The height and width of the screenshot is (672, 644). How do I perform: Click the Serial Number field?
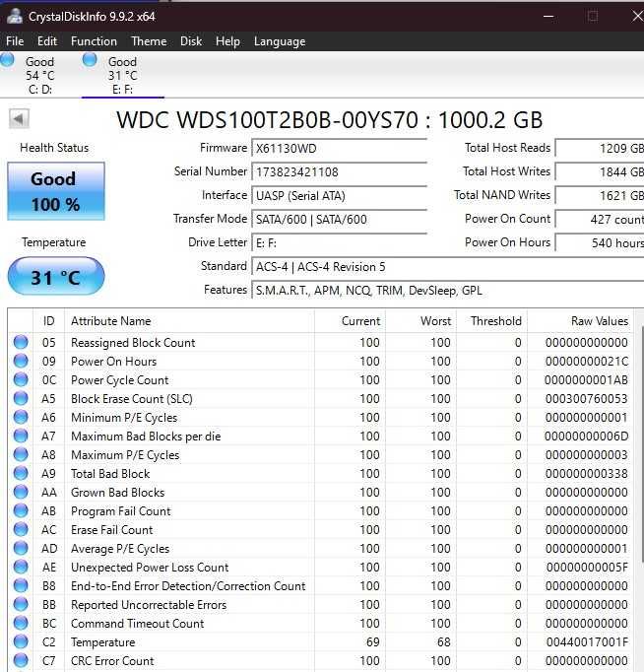[x=339, y=171]
